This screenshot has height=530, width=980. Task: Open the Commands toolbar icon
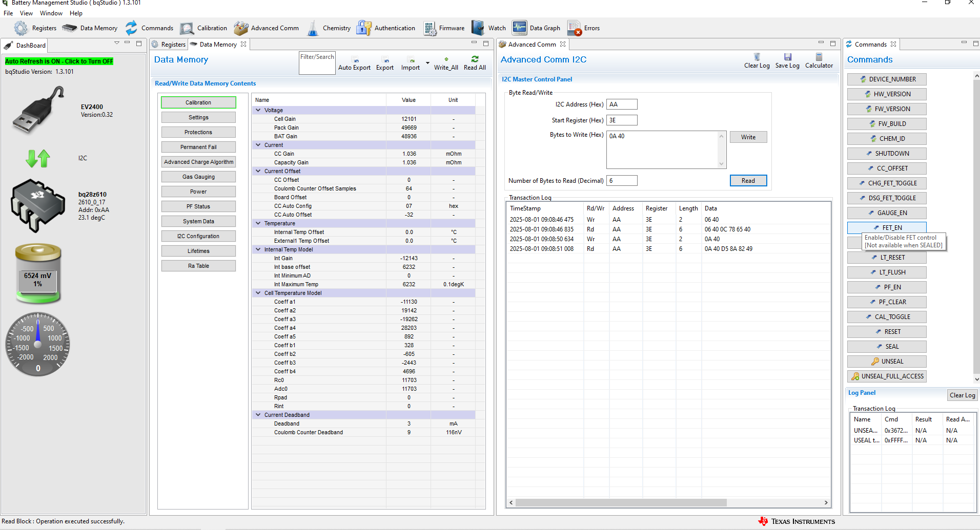(132, 28)
